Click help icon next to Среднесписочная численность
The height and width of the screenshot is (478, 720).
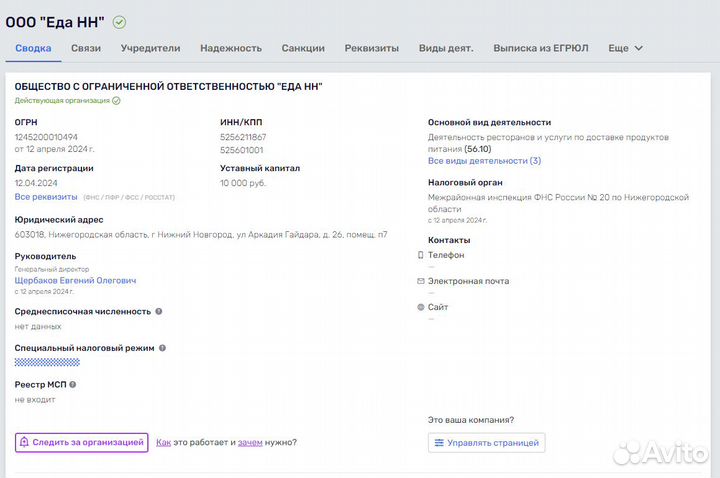(x=159, y=311)
